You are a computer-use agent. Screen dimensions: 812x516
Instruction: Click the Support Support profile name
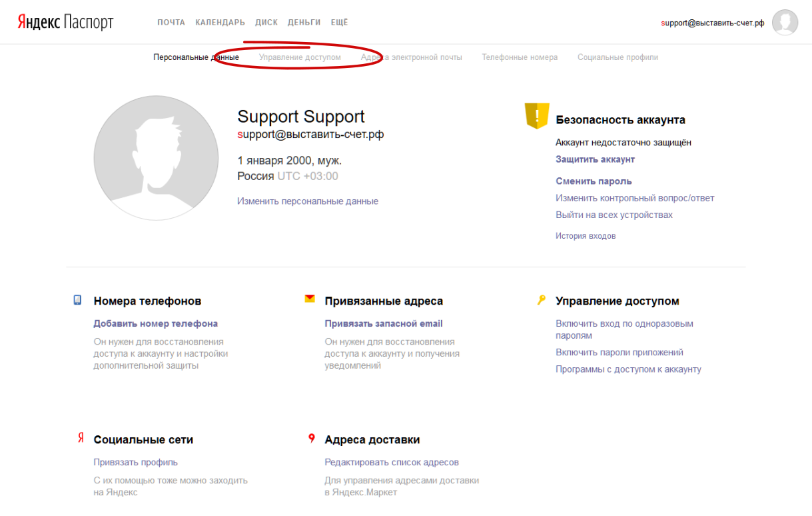301,117
